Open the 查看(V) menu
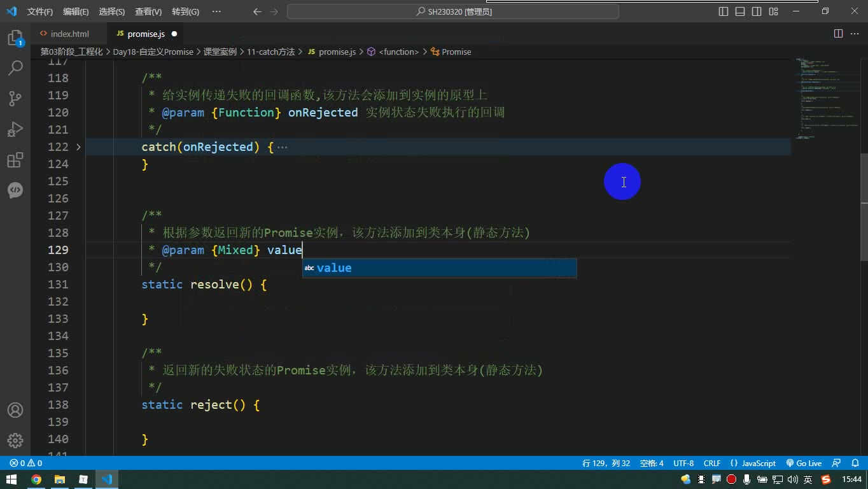The height and width of the screenshot is (489, 868). [x=148, y=11]
